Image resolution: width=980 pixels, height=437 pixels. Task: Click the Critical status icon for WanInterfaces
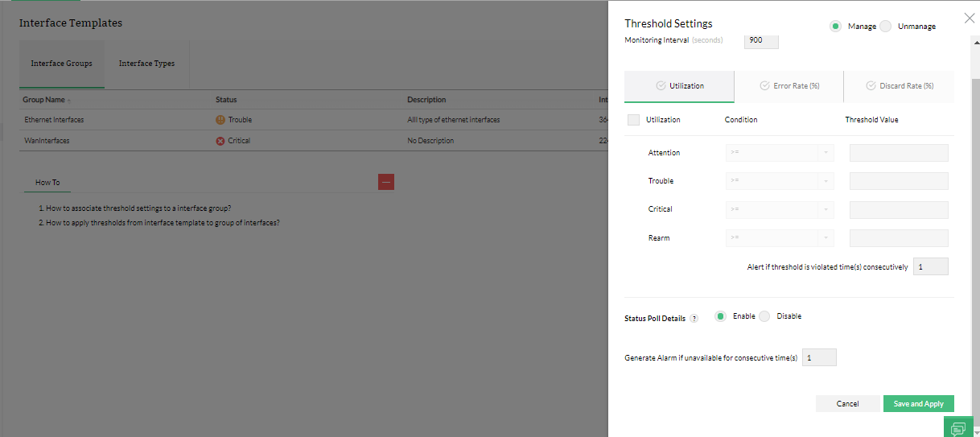220,141
